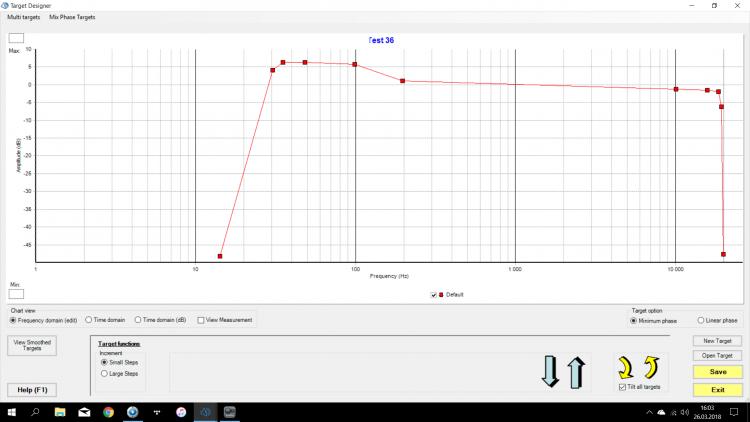Open the Multi targets menu
Image resolution: width=750 pixels, height=422 pixels.
24,17
